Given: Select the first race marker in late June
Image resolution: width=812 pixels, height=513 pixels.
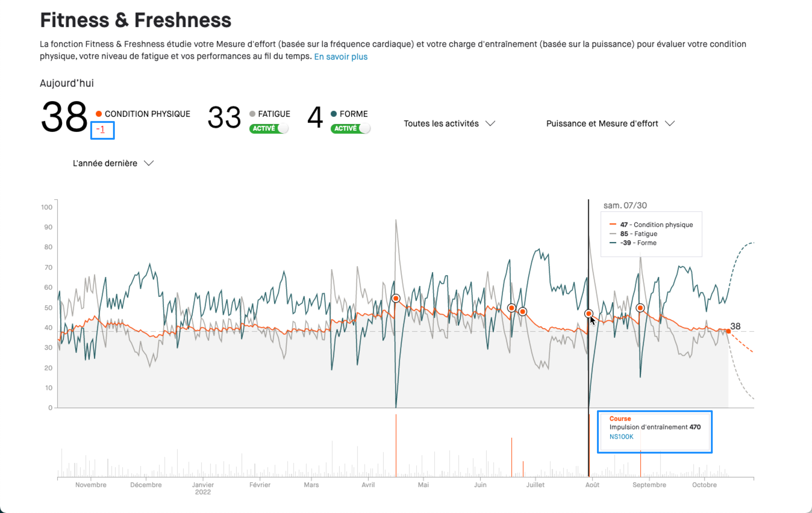Looking at the screenshot, I should tap(511, 308).
